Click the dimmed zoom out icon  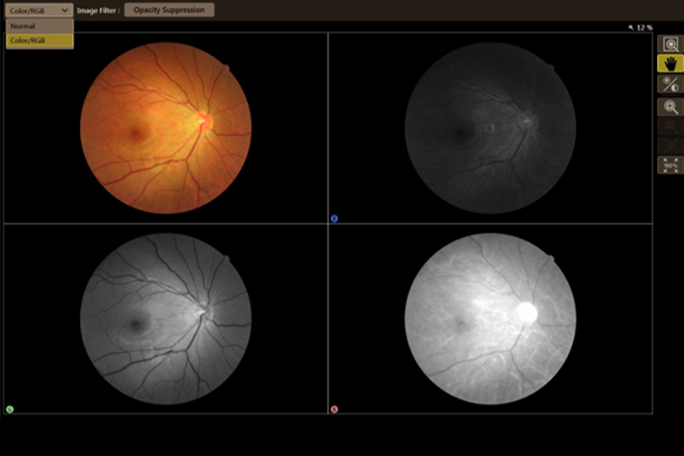click(670, 127)
